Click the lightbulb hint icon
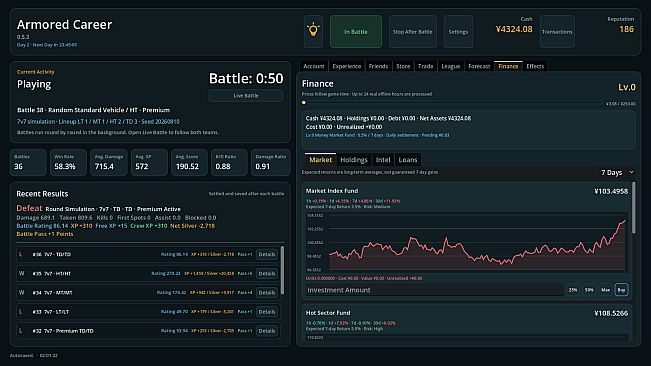Viewport: 651px width, 366px height. (x=313, y=32)
